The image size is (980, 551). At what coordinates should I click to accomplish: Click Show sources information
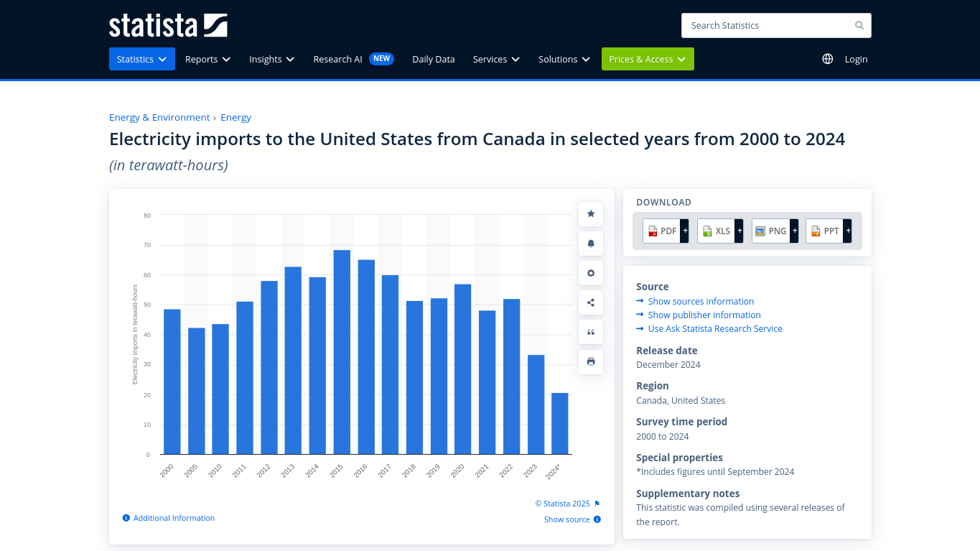click(x=701, y=301)
